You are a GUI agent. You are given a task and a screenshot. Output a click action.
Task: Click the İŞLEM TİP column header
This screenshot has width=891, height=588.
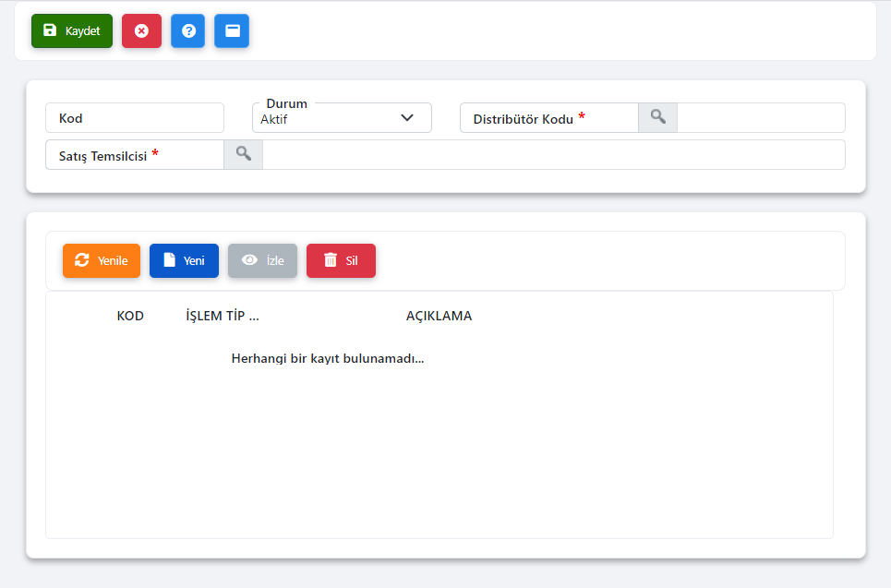tap(223, 316)
